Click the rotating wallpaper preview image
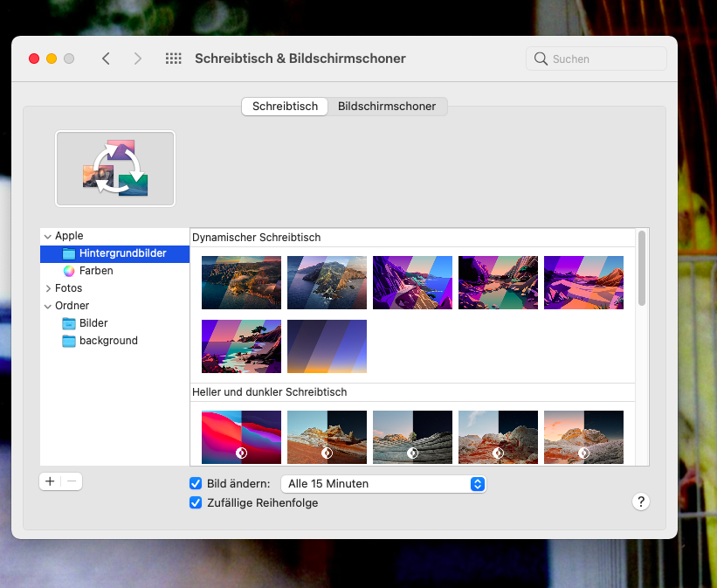 pyautogui.click(x=115, y=169)
